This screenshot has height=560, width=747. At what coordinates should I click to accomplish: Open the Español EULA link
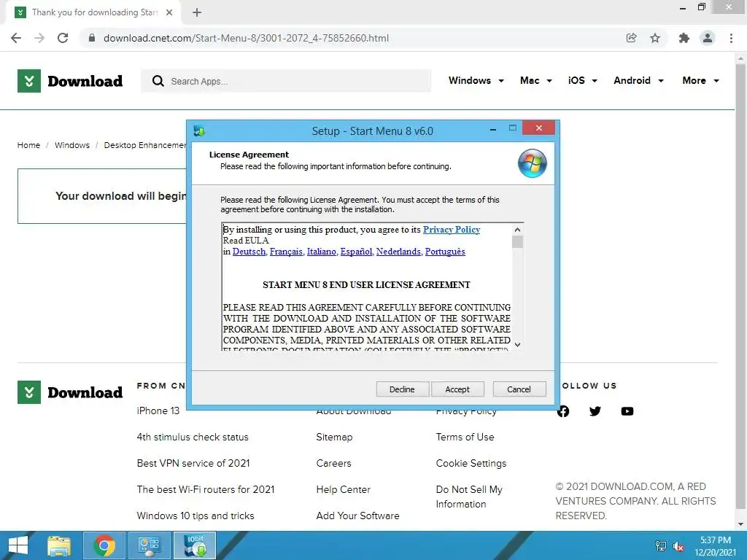pyautogui.click(x=356, y=252)
